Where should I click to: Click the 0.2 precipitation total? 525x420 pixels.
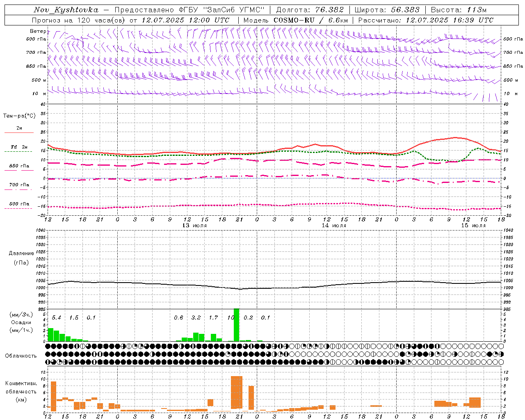click(248, 317)
